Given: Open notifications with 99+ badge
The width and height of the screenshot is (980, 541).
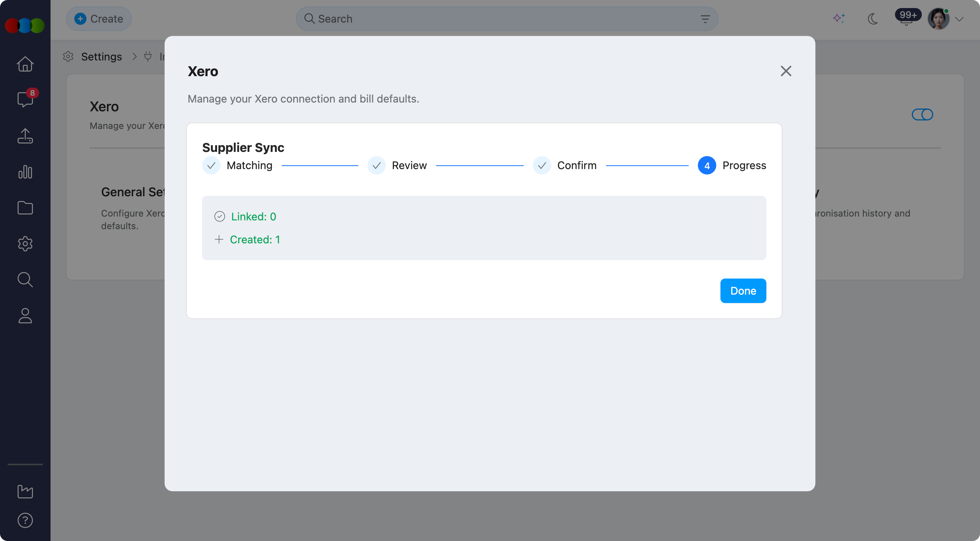Looking at the screenshot, I should pos(907,18).
